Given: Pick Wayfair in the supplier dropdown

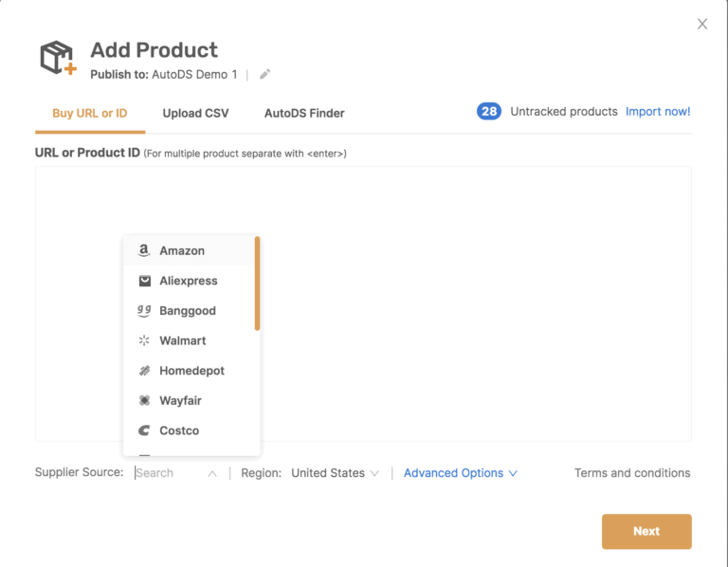Looking at the screenshot, I should click(x=190, y=400).
